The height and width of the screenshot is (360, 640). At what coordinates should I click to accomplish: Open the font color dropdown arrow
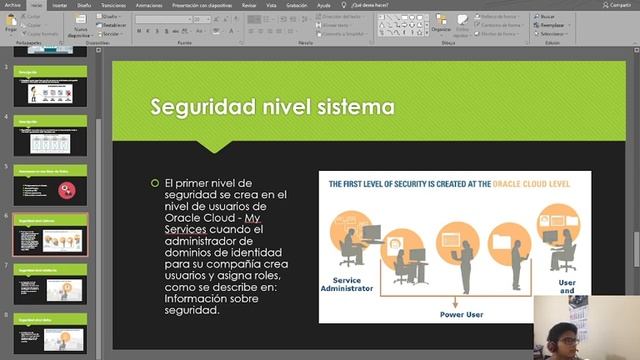237,31
